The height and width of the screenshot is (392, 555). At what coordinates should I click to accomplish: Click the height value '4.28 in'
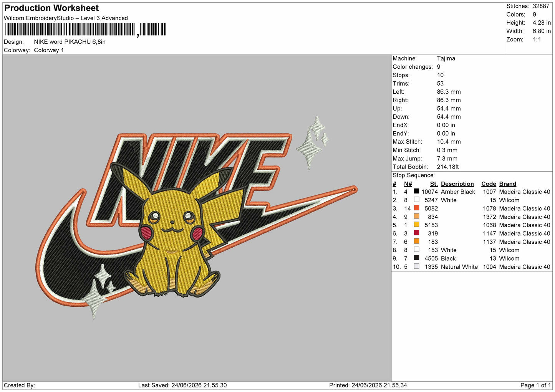542,23
